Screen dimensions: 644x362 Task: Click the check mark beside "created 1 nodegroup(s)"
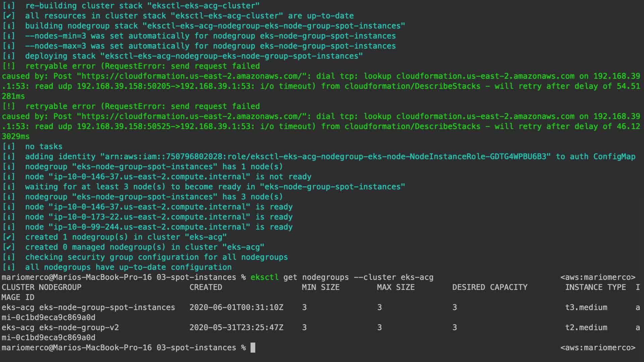9,237
